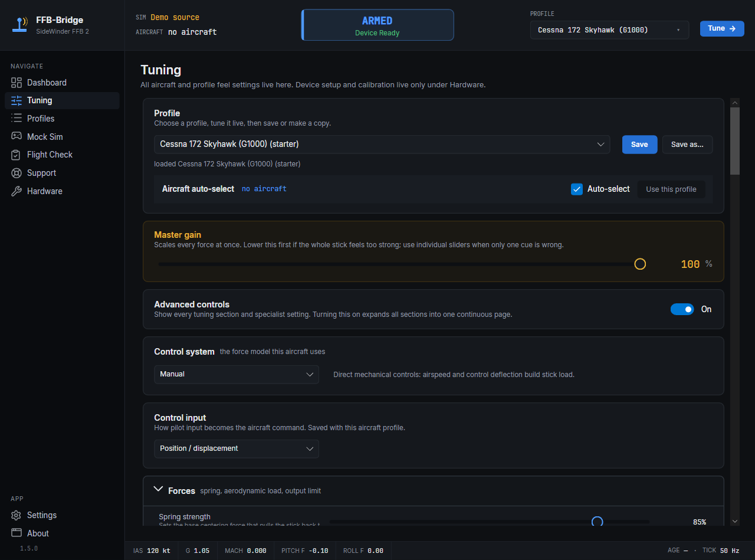This screenshot has height=560, width=755.
Task: Click the version 1.5.0 label
Action: pos(29,548)
